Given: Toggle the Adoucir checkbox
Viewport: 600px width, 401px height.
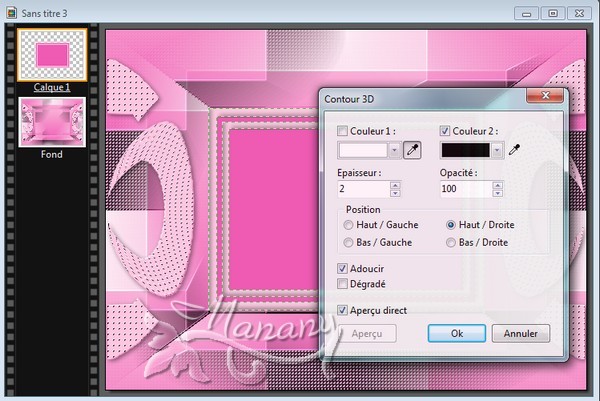Looking at the screenshot, I should click(x=342, y=268).
